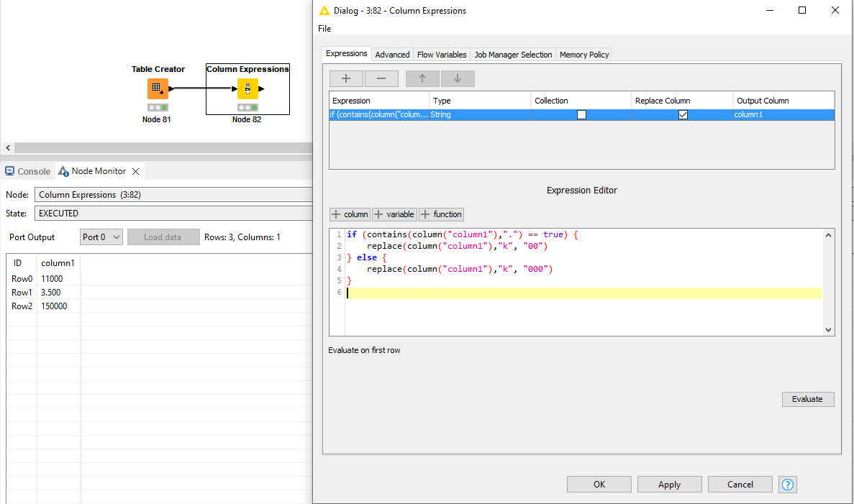Remove the expression with minus button
This screenshot has height=504, width=854.
click(381, 78)
